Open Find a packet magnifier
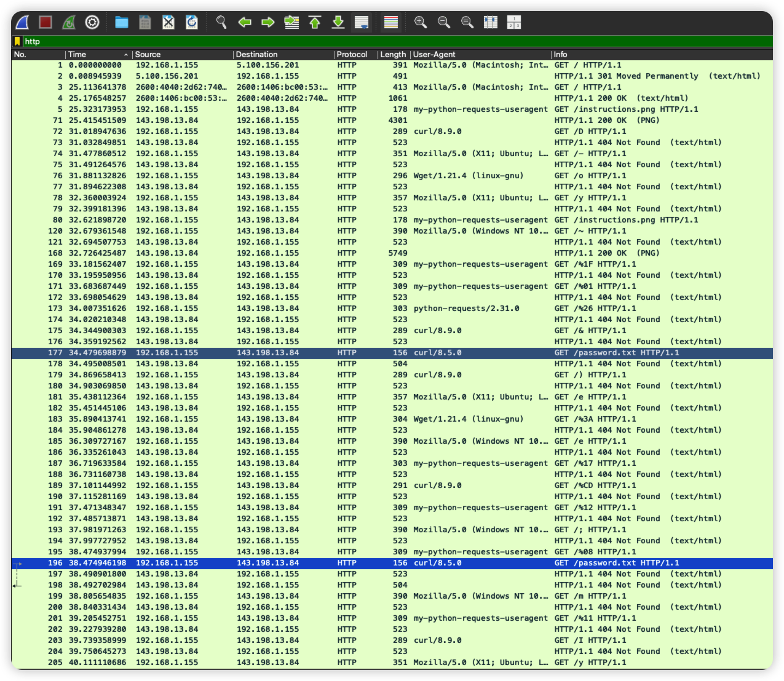 [x=221, y=23]
